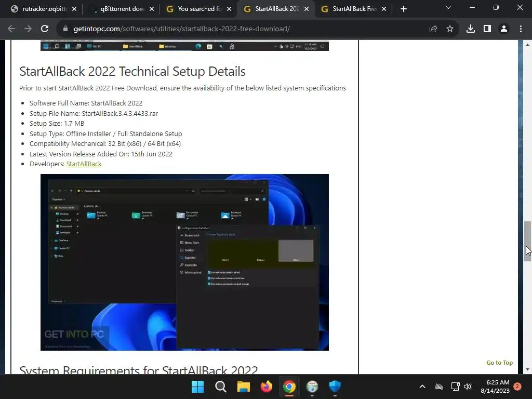Image resolution: width=532 pixels, height=399 pixels.
Task: Open Windows Search from the taskbar
Action: click(220, 387)
